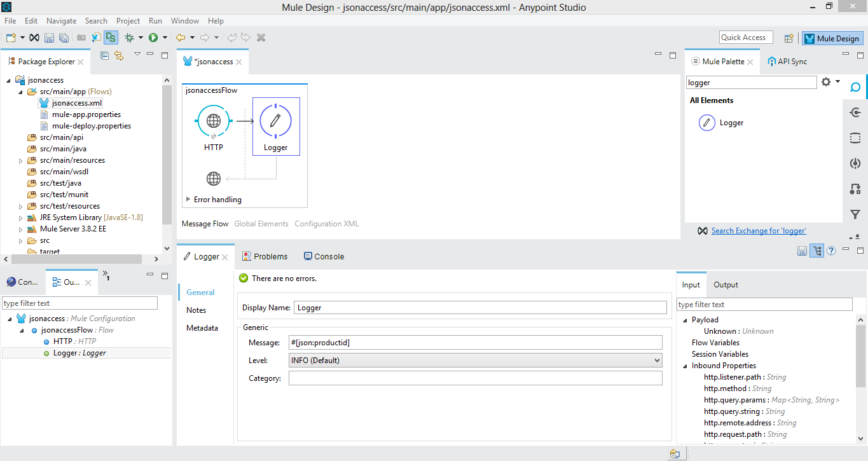Open the Run dropdown arrow

tap(165, 38)
